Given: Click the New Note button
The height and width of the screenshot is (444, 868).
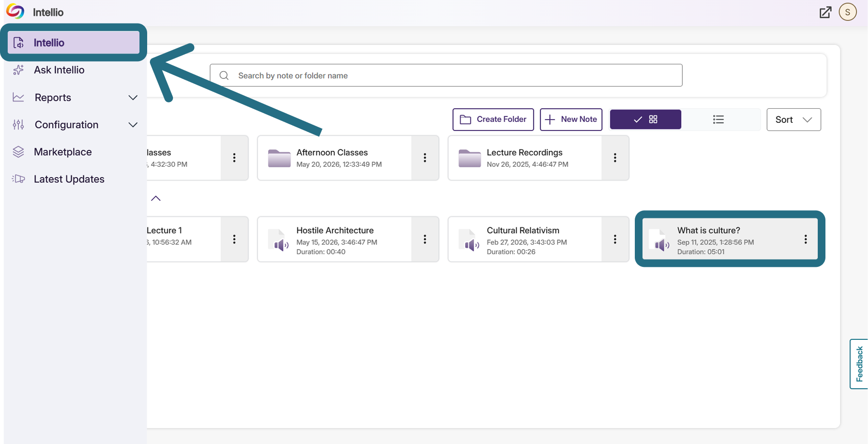Looking at the screenshot, I should pyautogui.click(x=571, y=120).
